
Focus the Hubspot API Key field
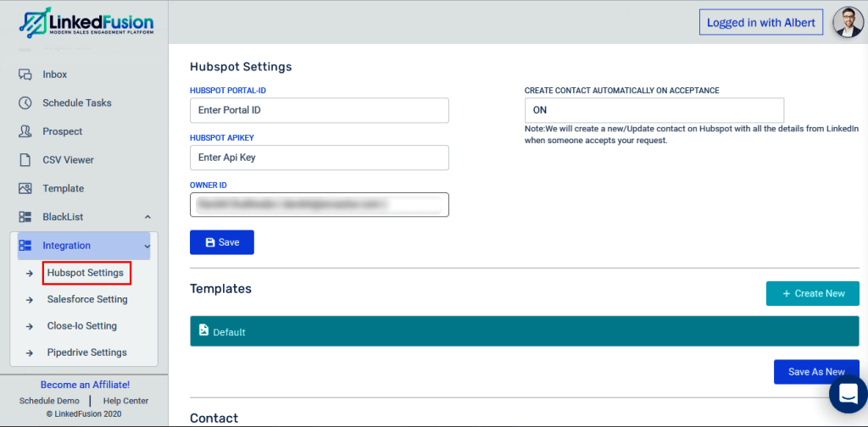(320, 158)
